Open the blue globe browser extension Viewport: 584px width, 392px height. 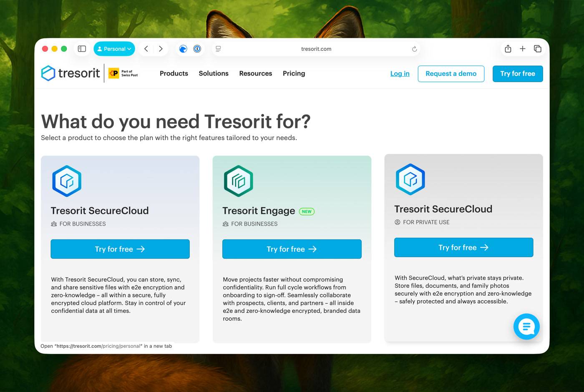[x=183, y=49]
